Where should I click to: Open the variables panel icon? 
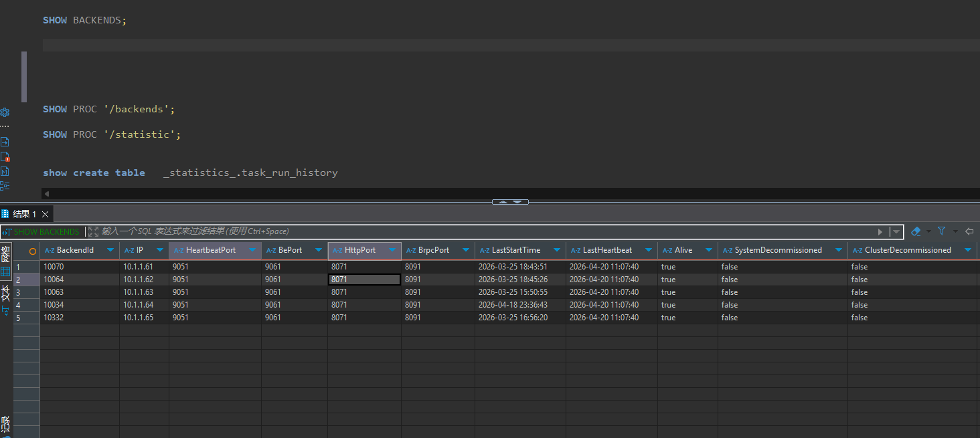pos(5,172)
